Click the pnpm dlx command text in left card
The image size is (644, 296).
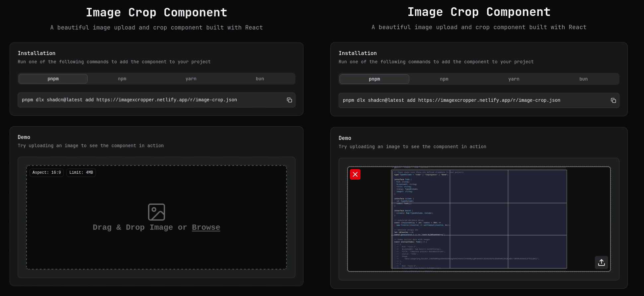129,100
